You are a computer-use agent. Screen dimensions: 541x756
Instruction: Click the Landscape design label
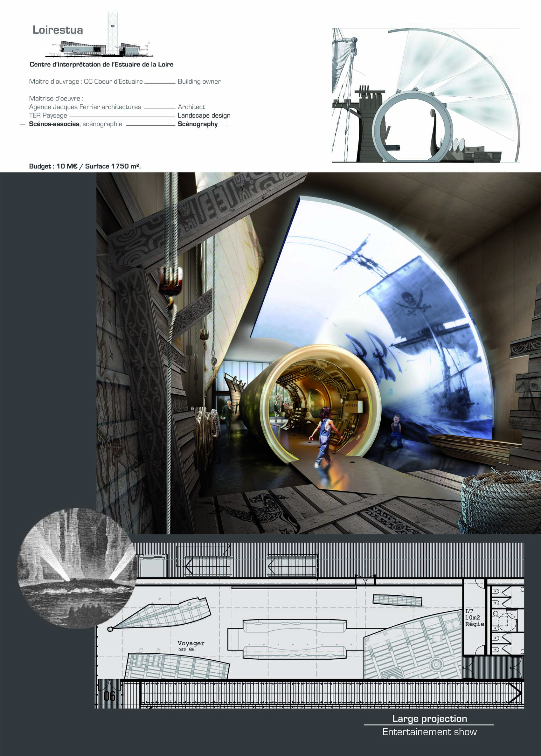tap(204, 115)
